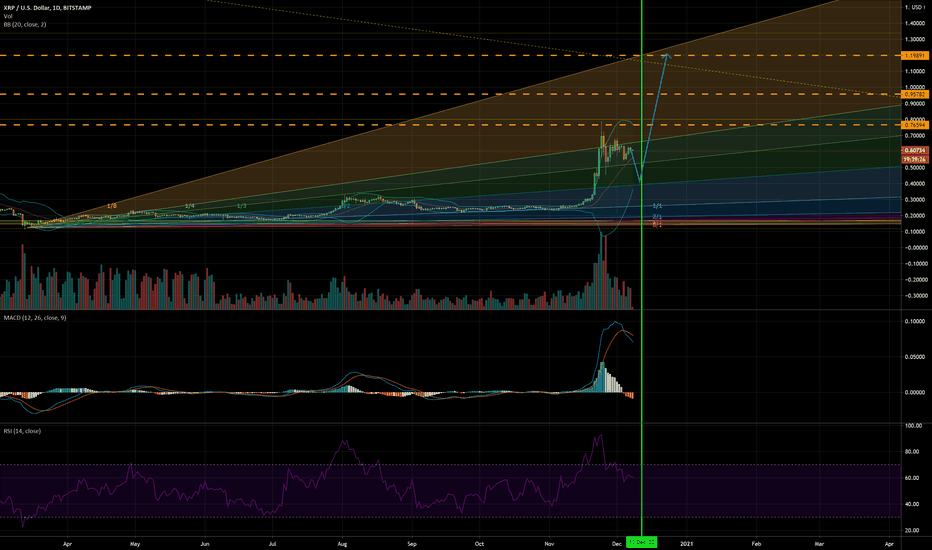
Task: Click the 1/4 Gann fan label
Action: (190, 206)
